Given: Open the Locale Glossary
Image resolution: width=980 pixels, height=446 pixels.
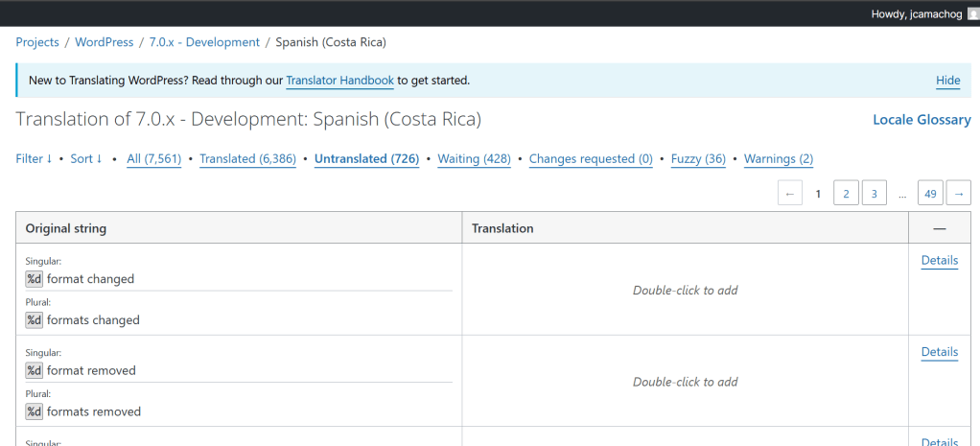Looking at the screenshot, I should pyautogui.click(x=921, y=120).
